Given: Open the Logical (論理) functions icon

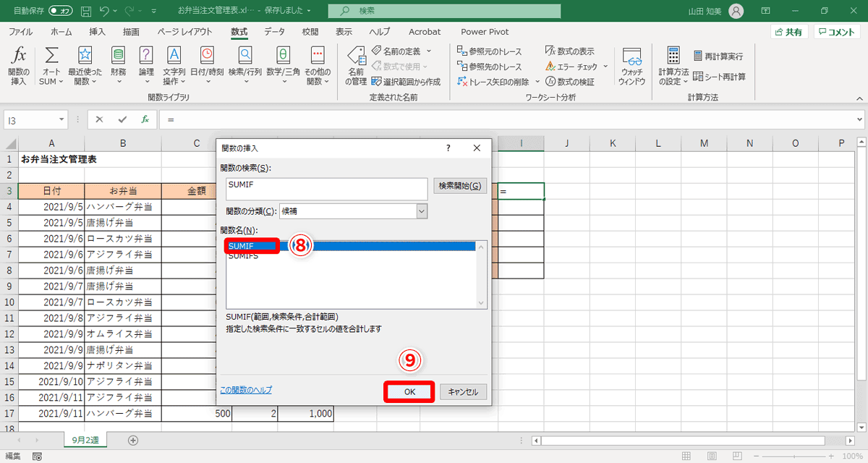Looking at the screenshot, I should [146, 66].
